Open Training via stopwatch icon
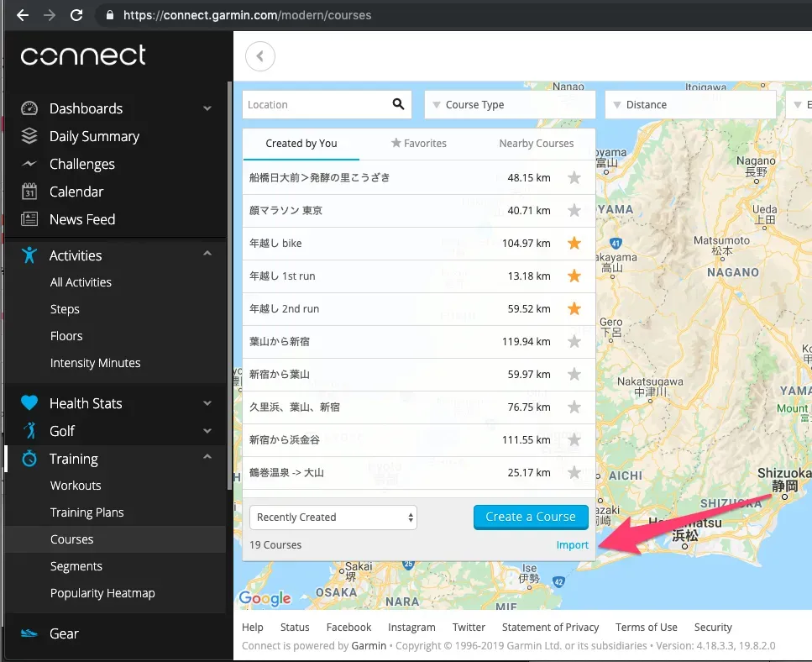This screenshot has height=662, width=812. pyautogui.click(x=28, y=459)
